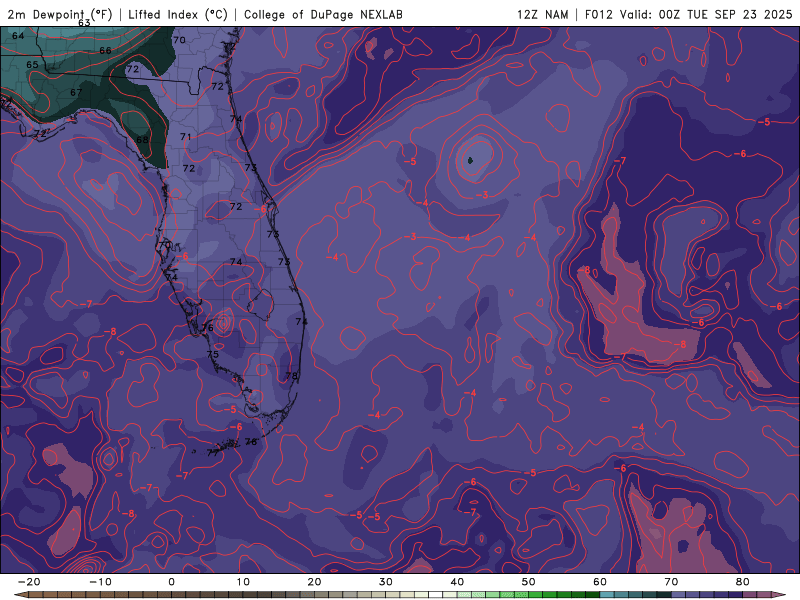Click the dewpoint value 66 on the map
The height and width of the screenshot is (600, 800).
pyautogui.click(x=105, y=51)
